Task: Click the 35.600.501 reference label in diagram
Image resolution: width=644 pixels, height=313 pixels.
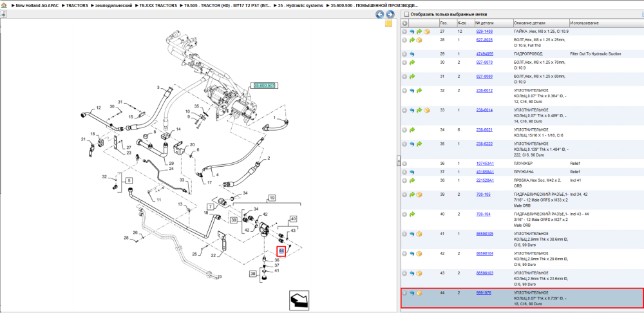Action: point(263,86)
